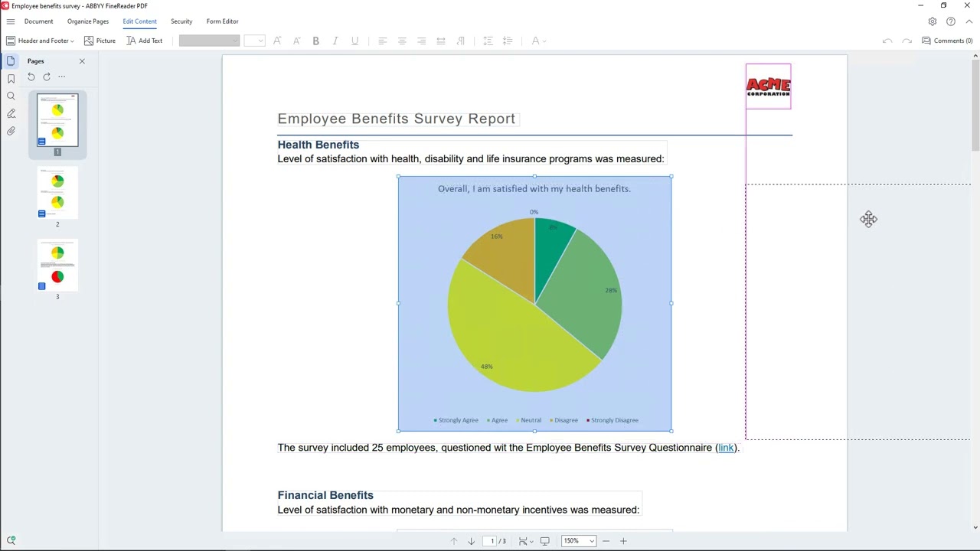Select the page 2 thumbnail

click(57, 194)
